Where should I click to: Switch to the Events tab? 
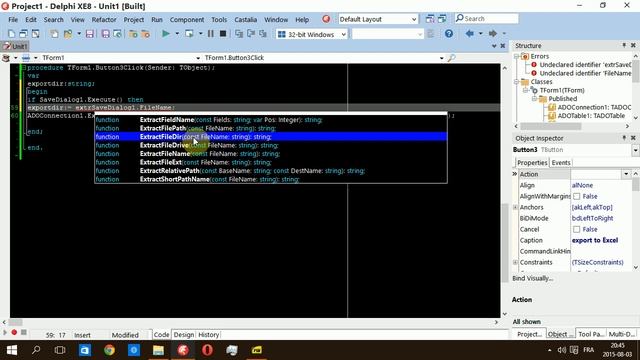pos(561,162)
